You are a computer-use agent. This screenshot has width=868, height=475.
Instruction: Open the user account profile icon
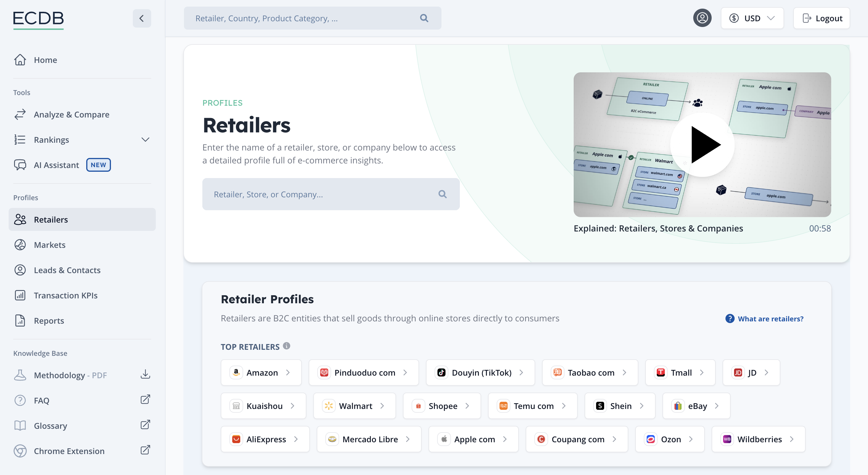(702, 18)
